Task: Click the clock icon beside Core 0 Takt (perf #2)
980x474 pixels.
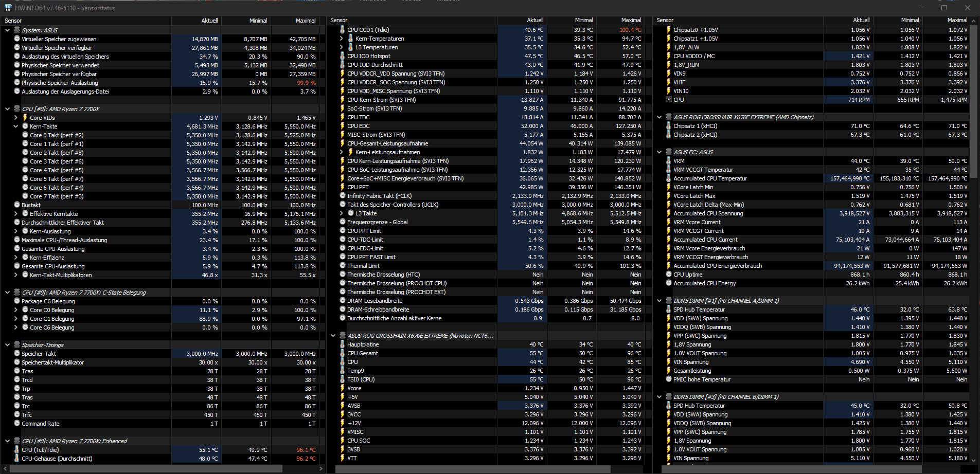Action: [25, 135]
